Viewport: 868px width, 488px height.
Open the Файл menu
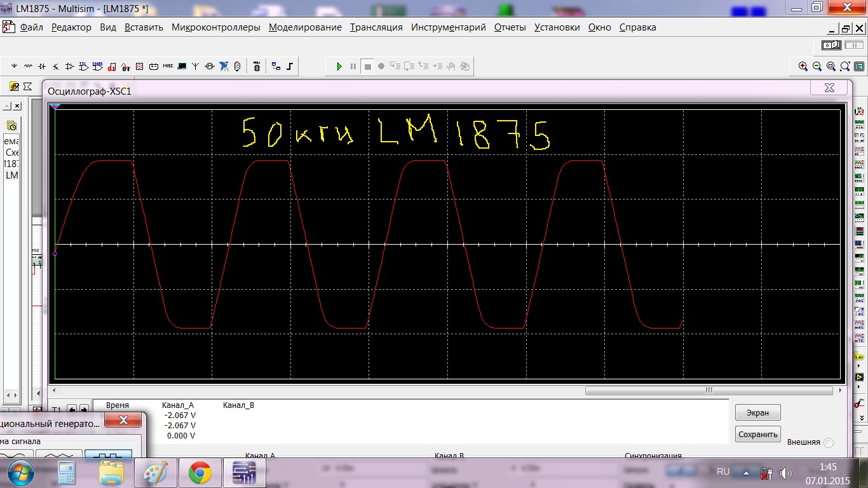coord(32,27)
